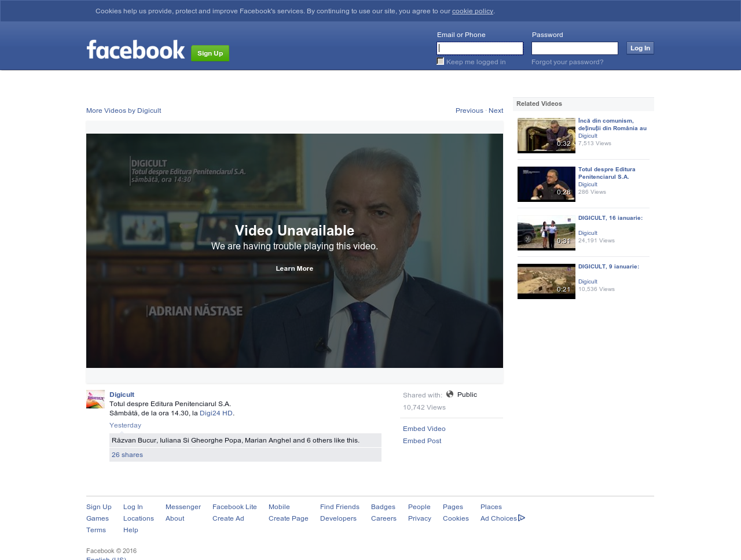Screen dimensions: 741x560
Task: Open Cookies footer link
Action: [x=456, y=518]
